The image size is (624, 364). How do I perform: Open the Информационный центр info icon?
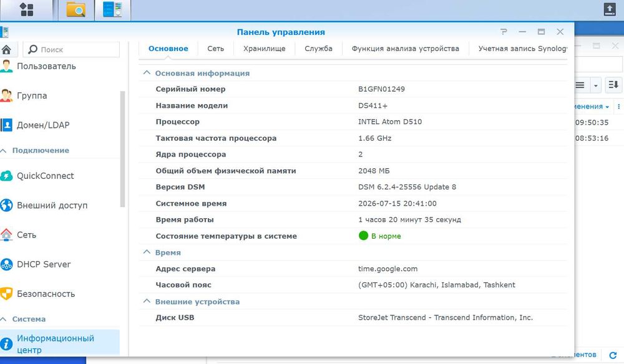pyautogui.click(x=6, y=343)
